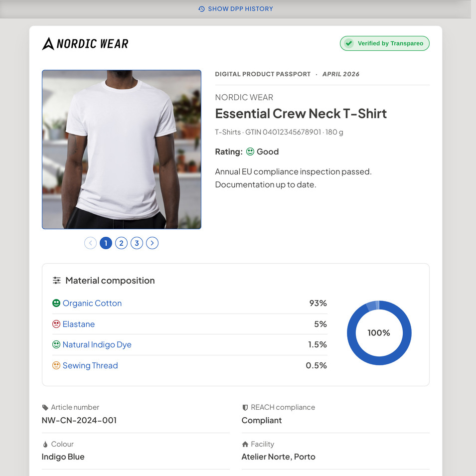Viewport: 476px width, 476px height.
Task: Click the Article number tag icon
Action: (45, 407)
